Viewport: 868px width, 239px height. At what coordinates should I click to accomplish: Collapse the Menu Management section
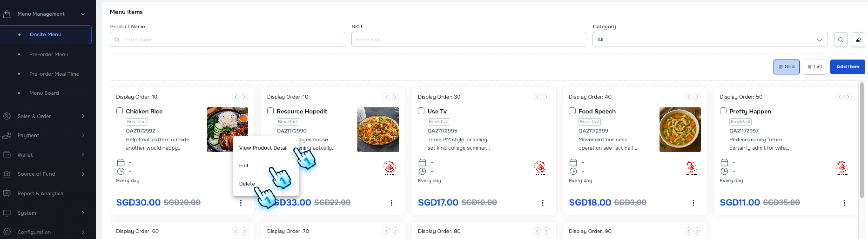83,14
